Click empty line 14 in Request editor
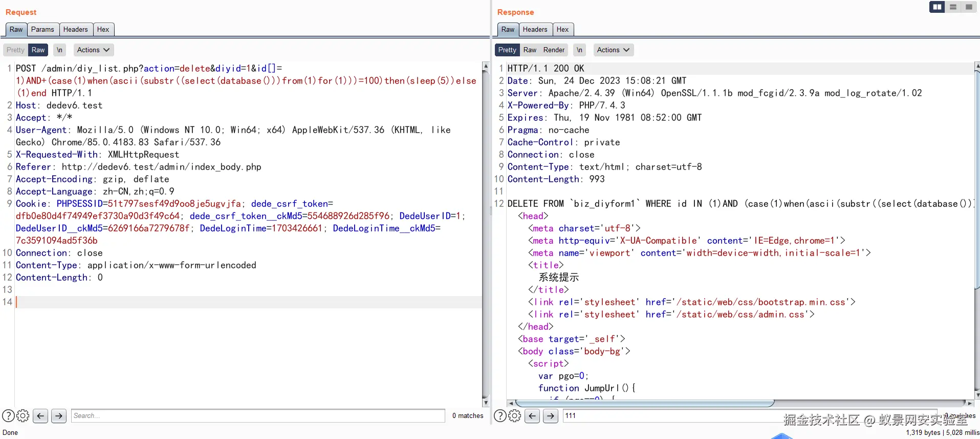This screenshot has height=439, width=980. [x=248, y=302]
